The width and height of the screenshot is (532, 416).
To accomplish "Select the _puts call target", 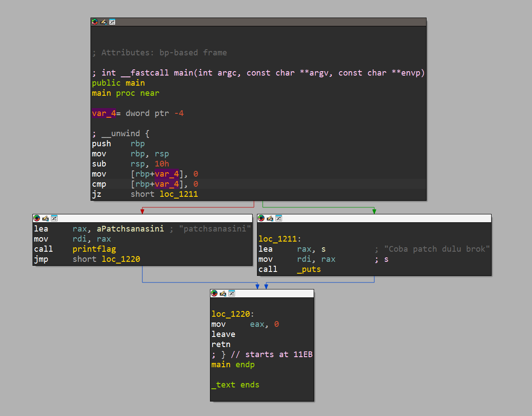I will (309, 269).
